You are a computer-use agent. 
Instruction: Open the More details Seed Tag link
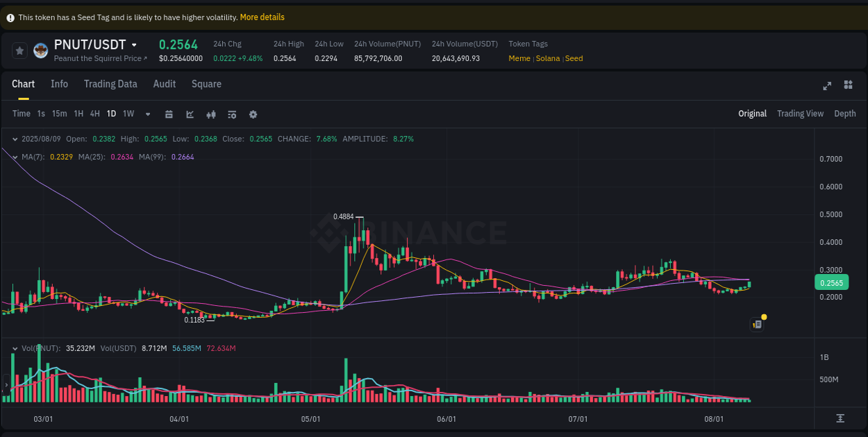tap(262, 17)
